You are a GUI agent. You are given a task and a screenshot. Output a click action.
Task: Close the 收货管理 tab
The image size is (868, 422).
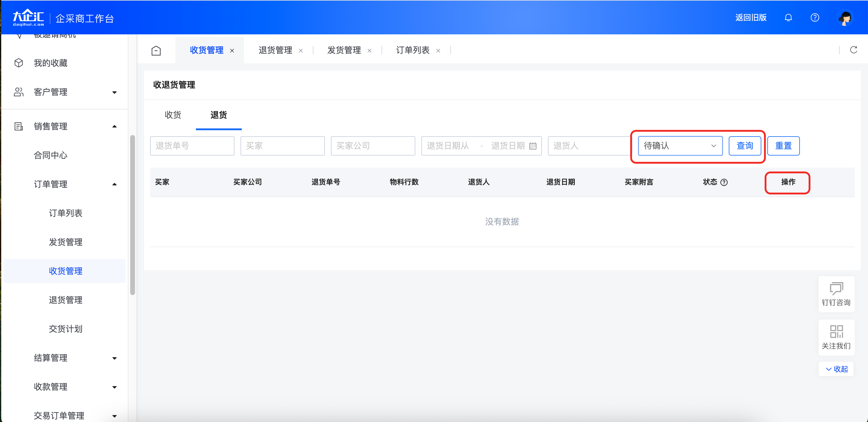pyautogui.click(x=232, y=51)
